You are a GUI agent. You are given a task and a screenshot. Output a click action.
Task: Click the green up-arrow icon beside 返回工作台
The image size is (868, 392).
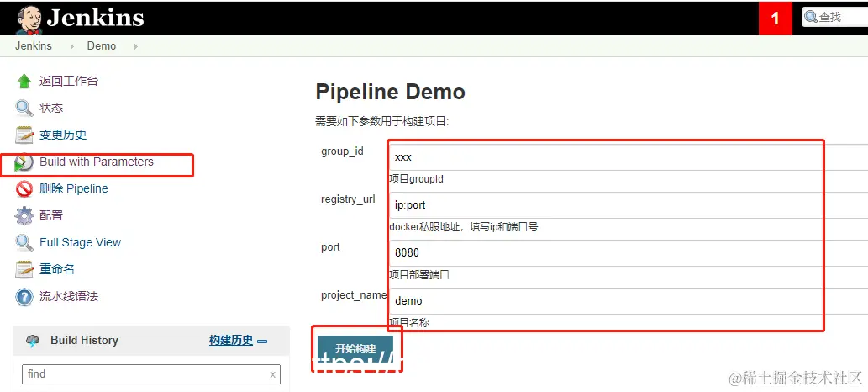[x=24, y=82]
